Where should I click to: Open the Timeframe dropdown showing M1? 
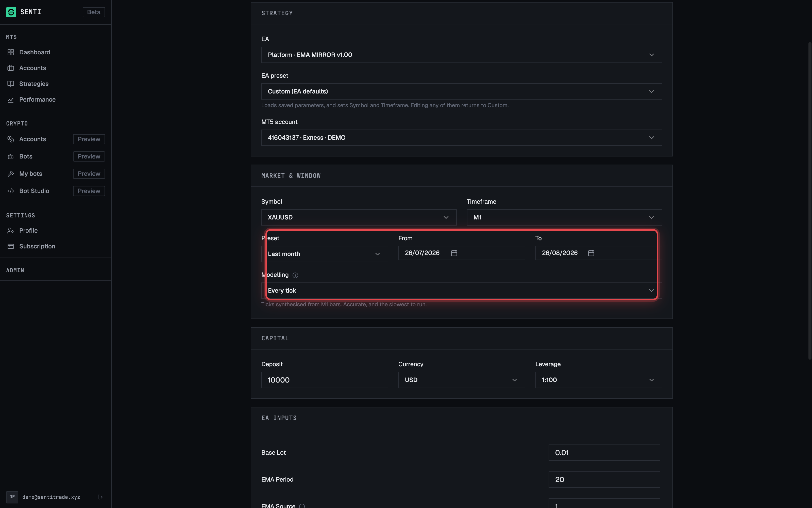click(564, 217)
